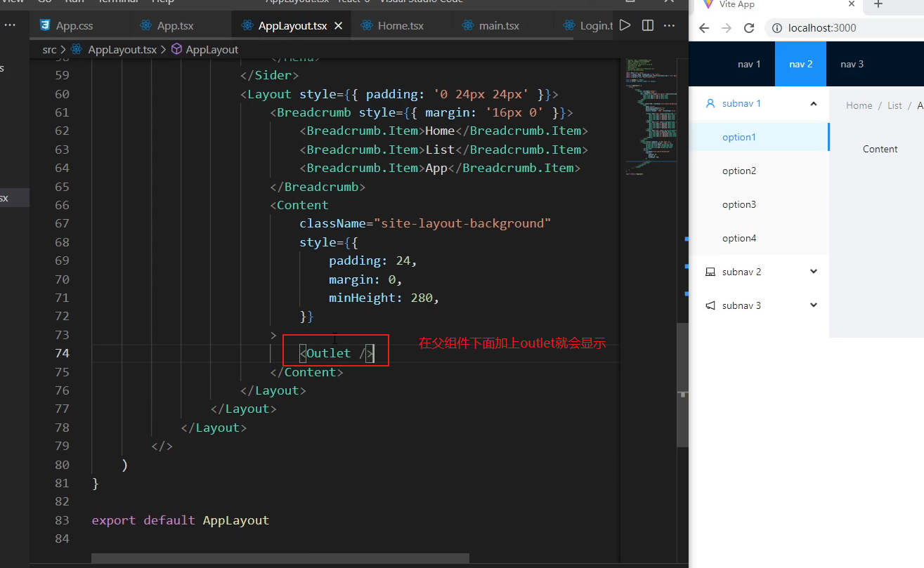Click the browser forward arrow

tap(726, 28)
